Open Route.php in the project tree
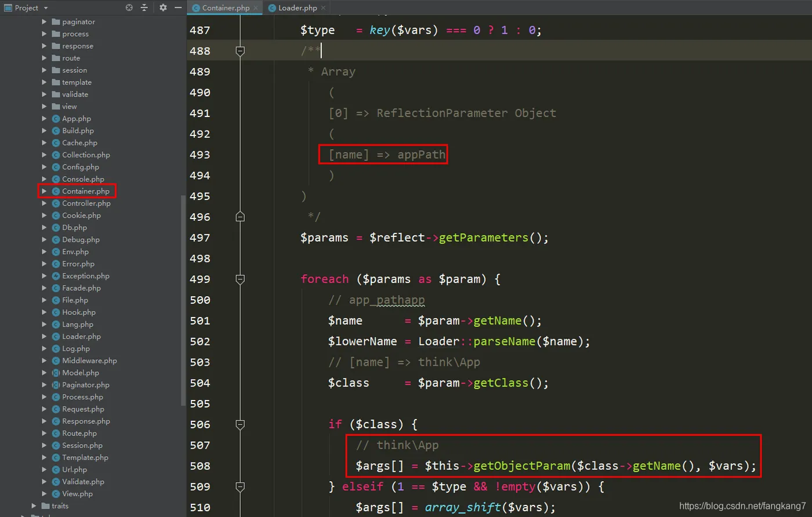 coord(79,434)
